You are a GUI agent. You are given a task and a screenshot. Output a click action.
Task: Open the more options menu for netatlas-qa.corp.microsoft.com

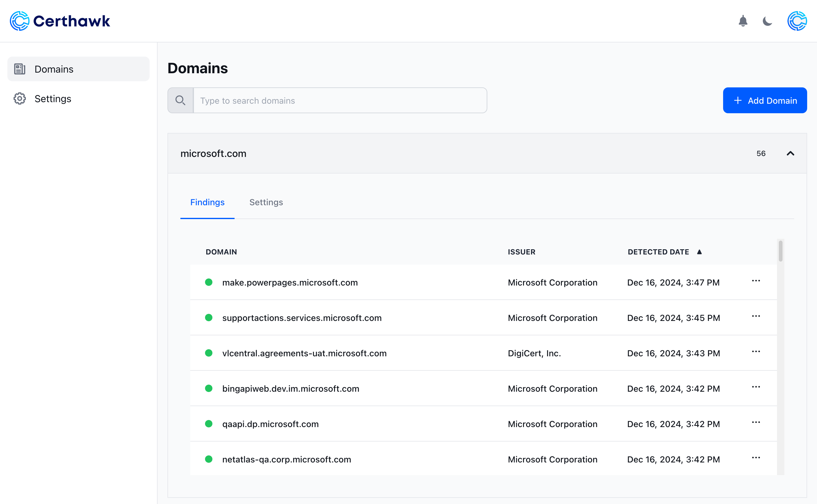(x=756, y=458)
